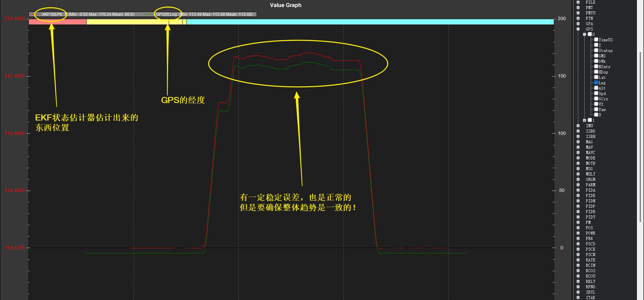The width and height of the screenshot is (644, 300).
Task: Select the PIDP tree item
Action: 590,206
